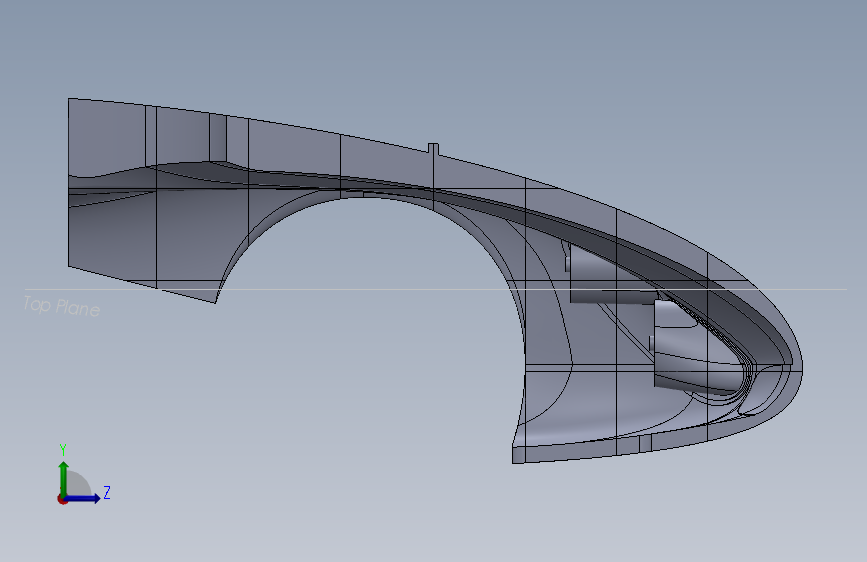This screenshot has height=562, width=867.
Task: Select the car fender body model
Action: tap(435, 281)
